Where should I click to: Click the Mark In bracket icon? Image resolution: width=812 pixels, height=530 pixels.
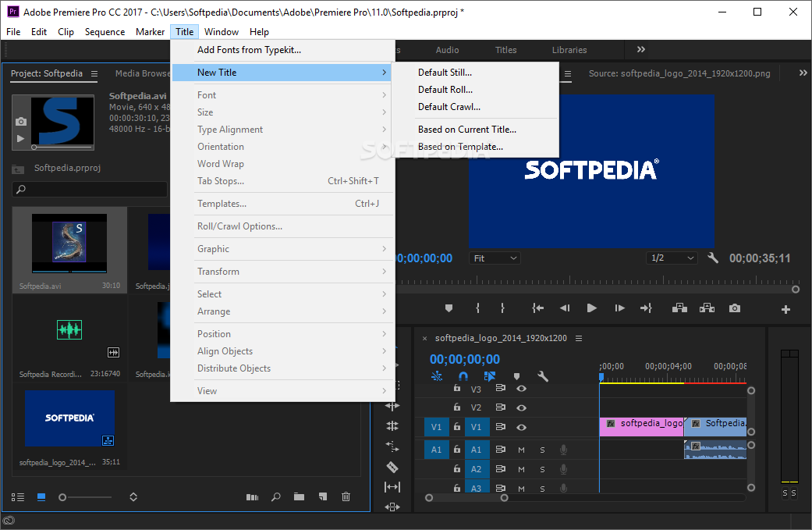[477, 308]
